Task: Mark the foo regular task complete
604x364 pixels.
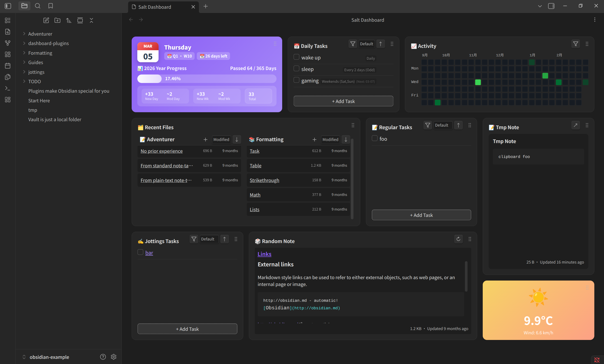Action: (374, 138)
